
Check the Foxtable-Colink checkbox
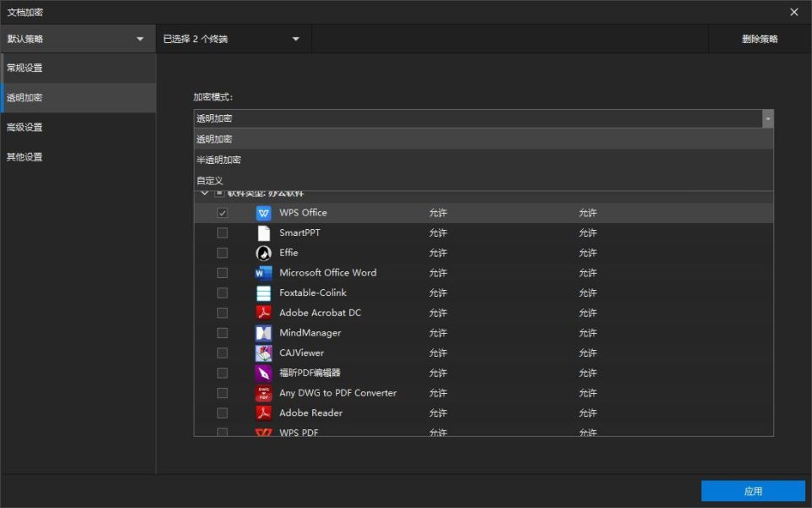coord(222,292)
